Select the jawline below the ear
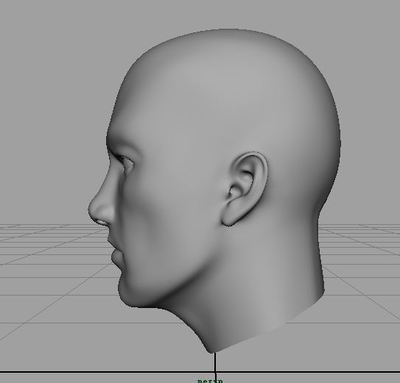 200,267
